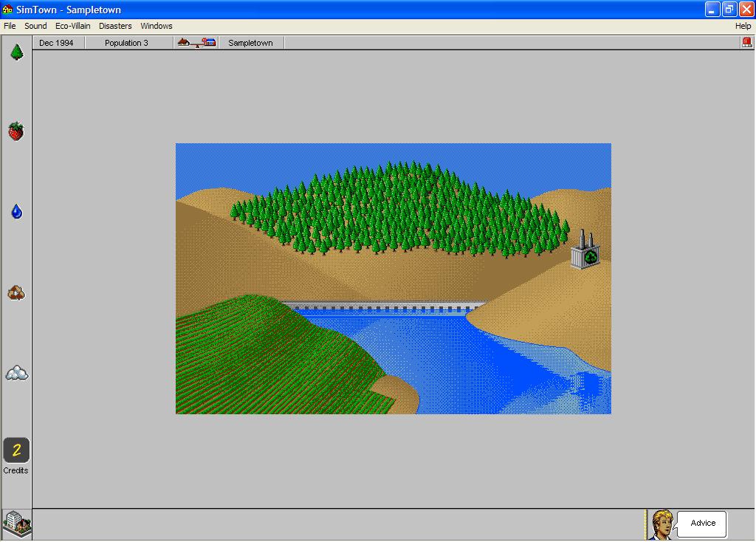Select the air pollution cloud icon
756x542 pixels.
point(17,373)
